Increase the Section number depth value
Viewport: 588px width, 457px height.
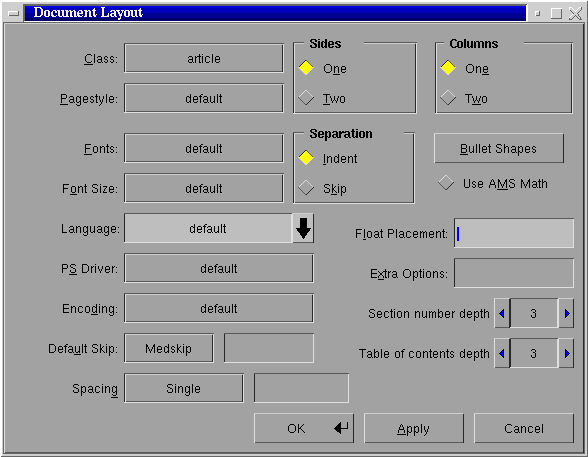coord(566,313)
